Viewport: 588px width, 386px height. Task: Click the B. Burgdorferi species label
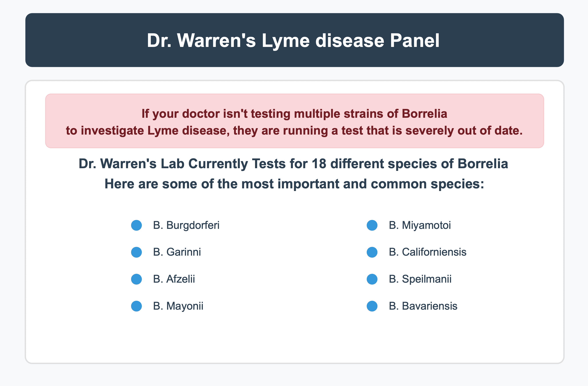point(186,225)
